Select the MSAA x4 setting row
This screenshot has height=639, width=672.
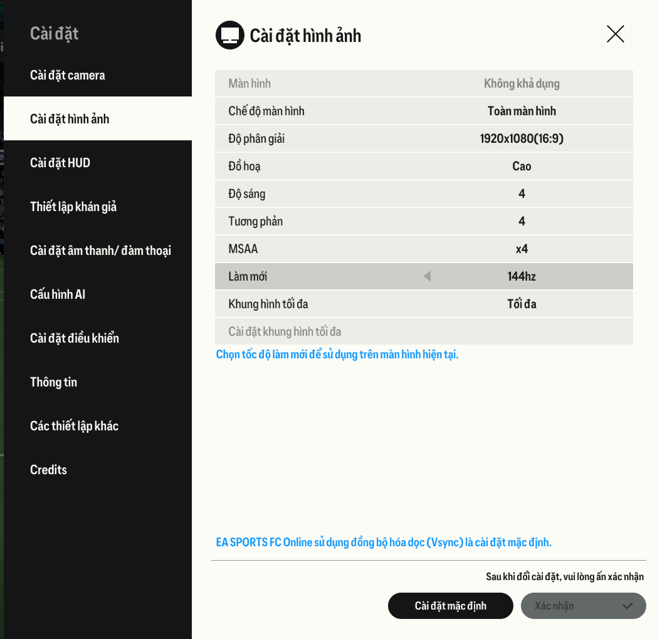click(x=424, y=249)
